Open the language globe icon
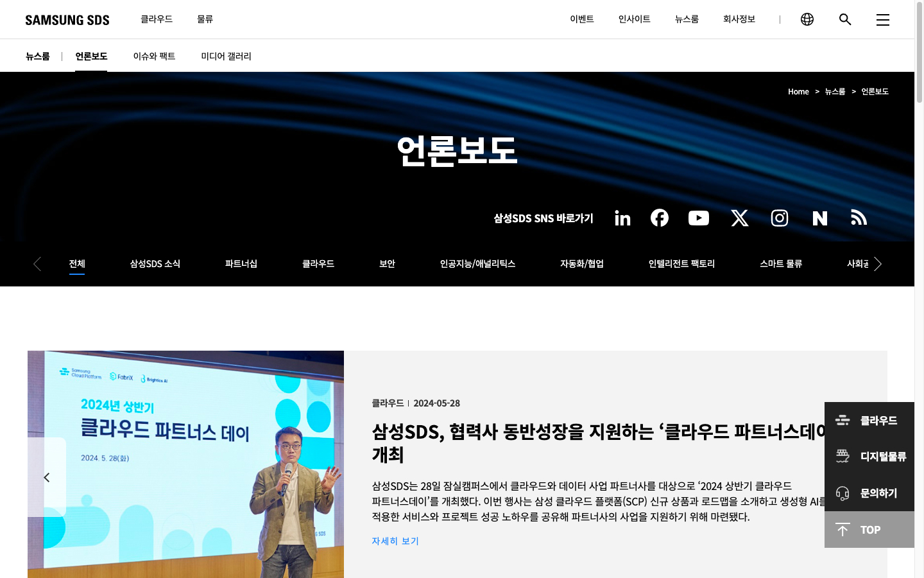 [807, 19]
